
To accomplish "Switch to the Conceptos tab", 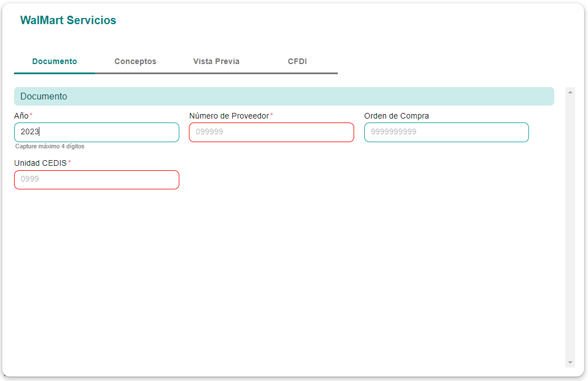I will click(135, 61).
